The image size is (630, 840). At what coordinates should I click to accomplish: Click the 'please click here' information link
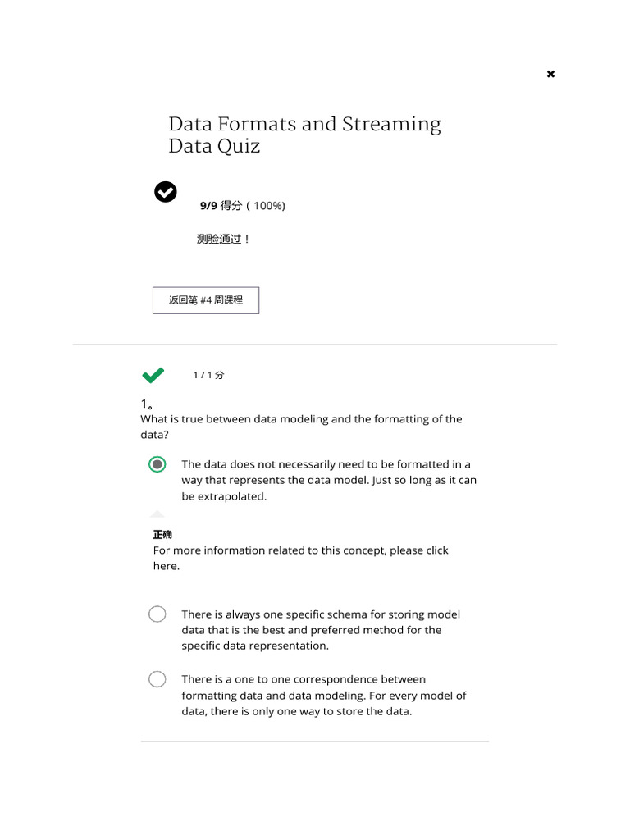(x=167, y=566)
